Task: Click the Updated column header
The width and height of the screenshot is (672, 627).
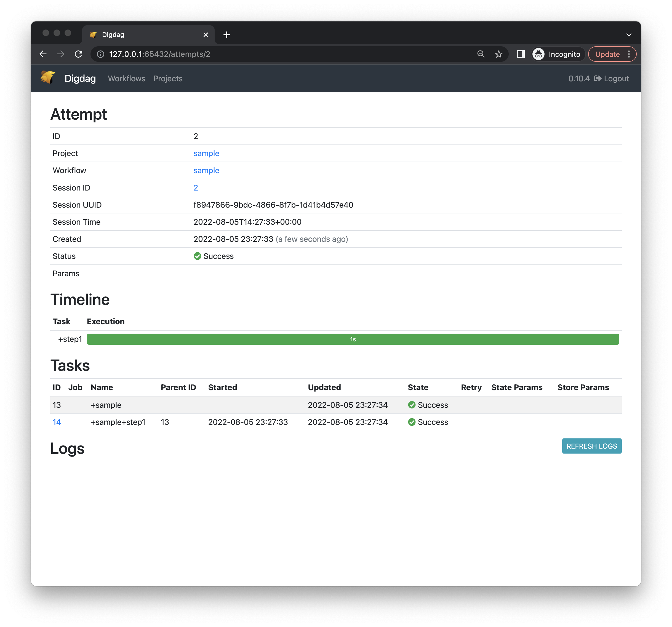Action: click(324, 387)
